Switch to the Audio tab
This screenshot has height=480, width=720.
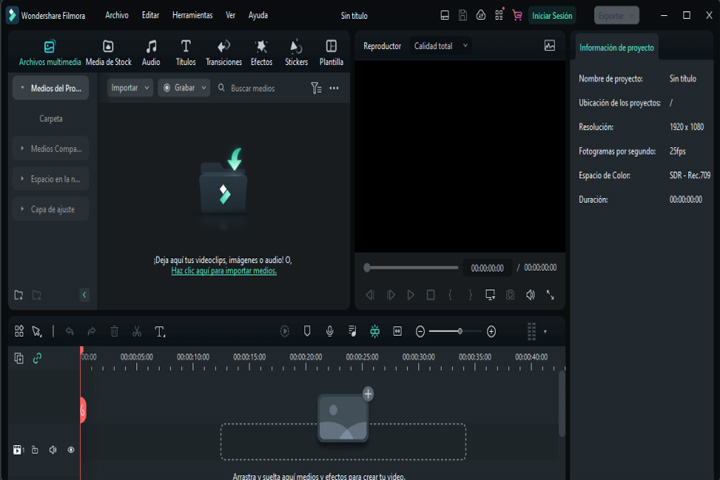pyautogui.click(x=151, y=53)
